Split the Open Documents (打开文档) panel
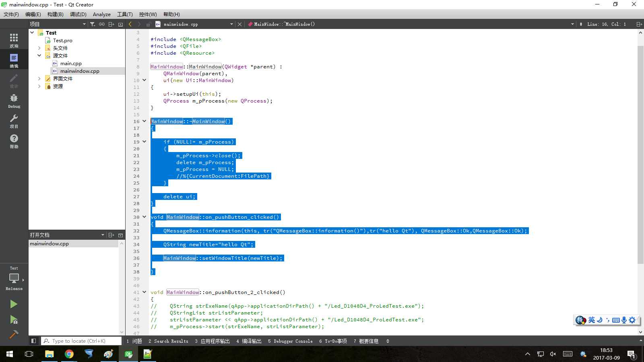The width and height of the screenshot is (644, 362). 111,235
